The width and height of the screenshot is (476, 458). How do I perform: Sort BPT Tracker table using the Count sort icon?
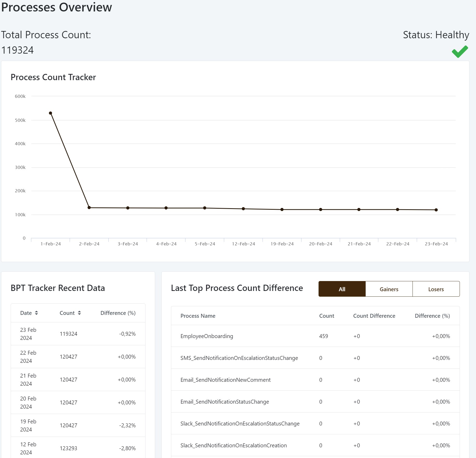(x=80, y=313)
